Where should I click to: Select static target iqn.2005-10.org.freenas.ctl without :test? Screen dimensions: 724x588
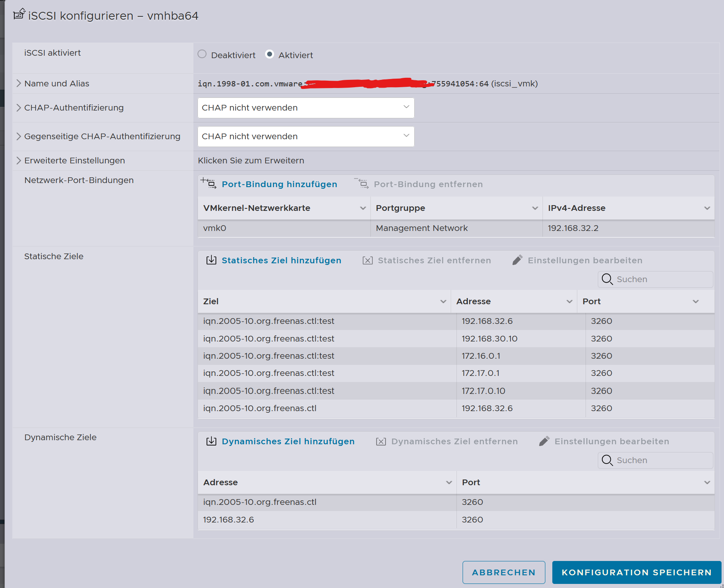(456, 408)
